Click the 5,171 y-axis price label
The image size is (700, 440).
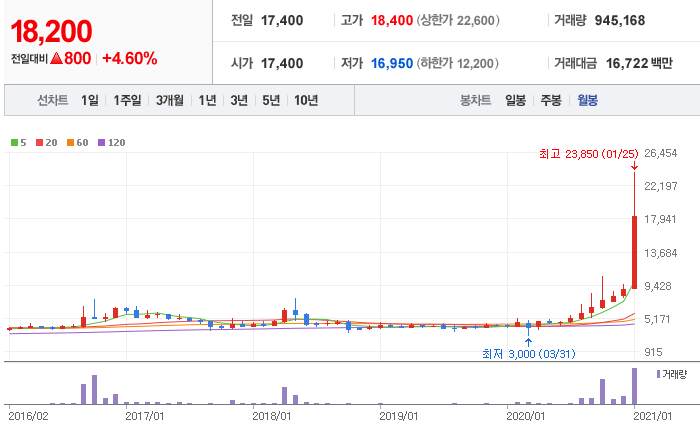click(x=657, y=319)
